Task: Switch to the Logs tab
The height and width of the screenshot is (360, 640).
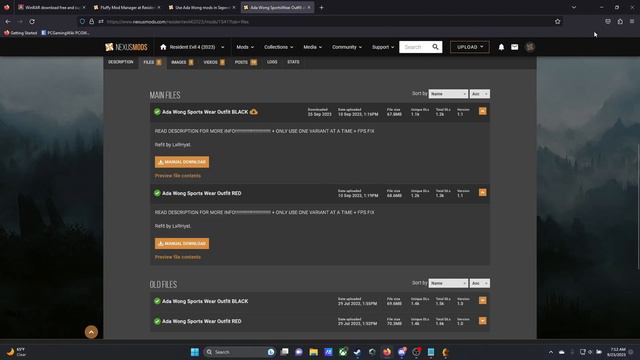Action: pyautogui.click(x=272, y=62)
